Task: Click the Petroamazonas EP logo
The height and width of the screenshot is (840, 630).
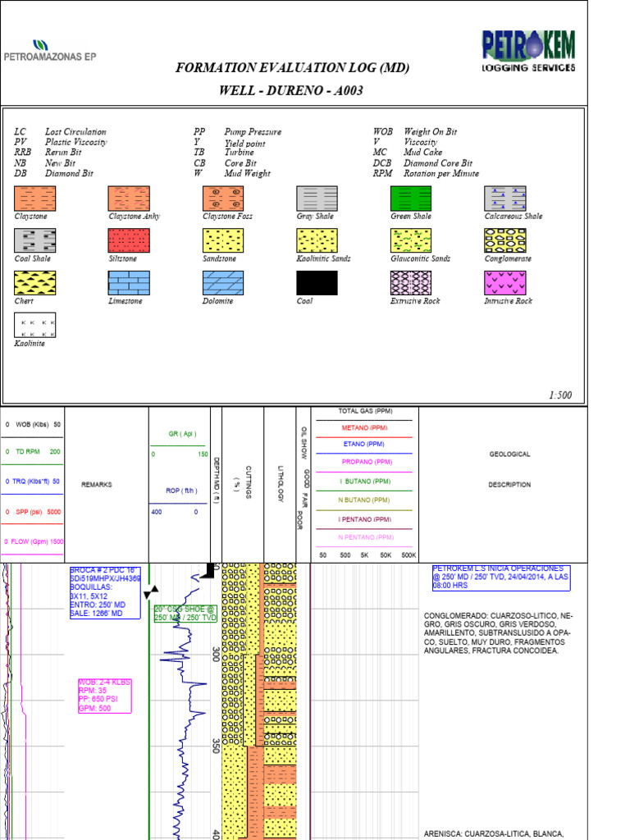Action: pyautogui.click(x=50, y=52)
